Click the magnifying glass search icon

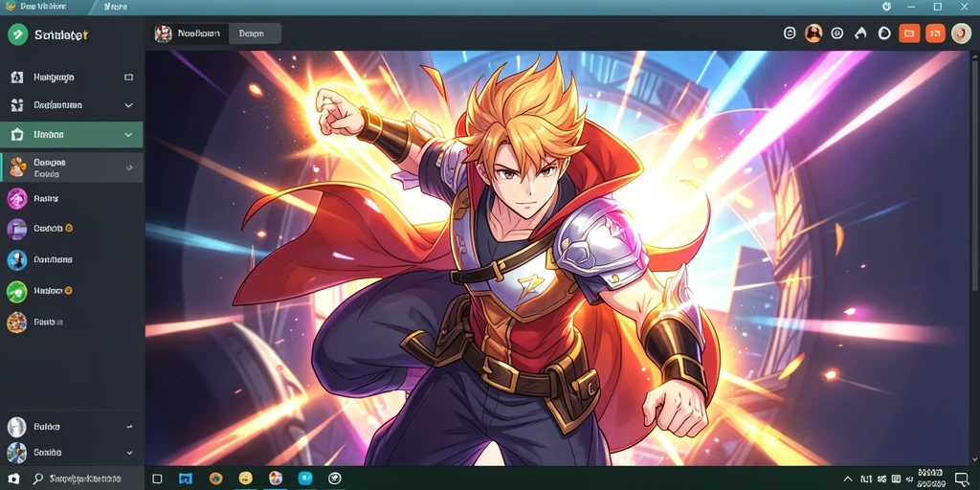pos(38,479)
